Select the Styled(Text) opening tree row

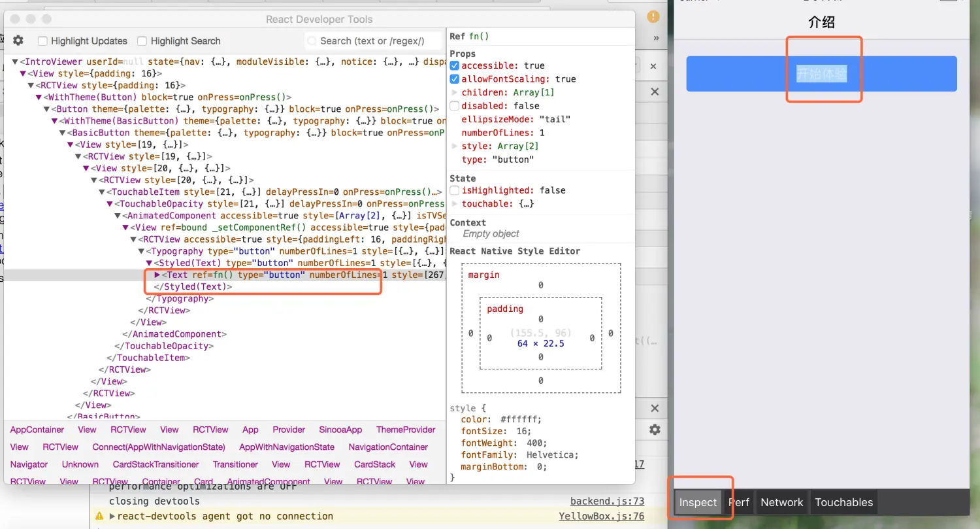225,263
